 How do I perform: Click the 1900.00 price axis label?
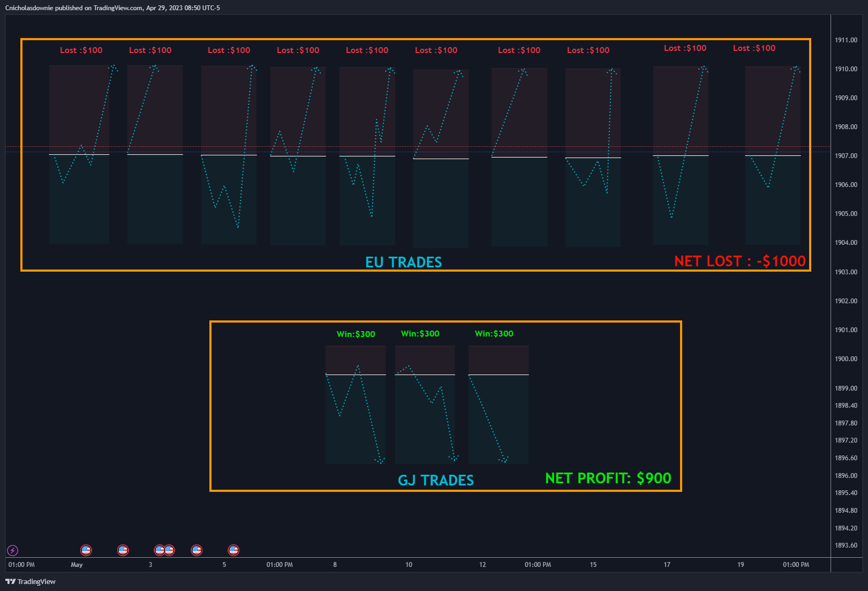[x=846, y=359]
